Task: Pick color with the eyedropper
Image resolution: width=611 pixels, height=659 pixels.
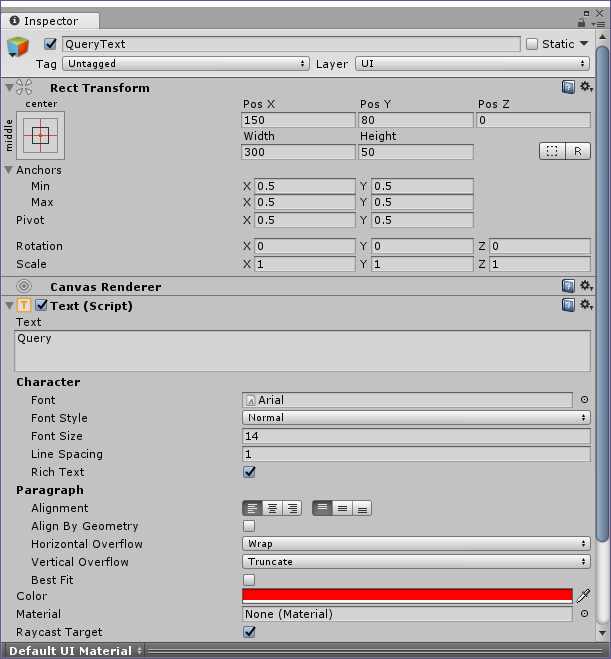Action: 583,596
